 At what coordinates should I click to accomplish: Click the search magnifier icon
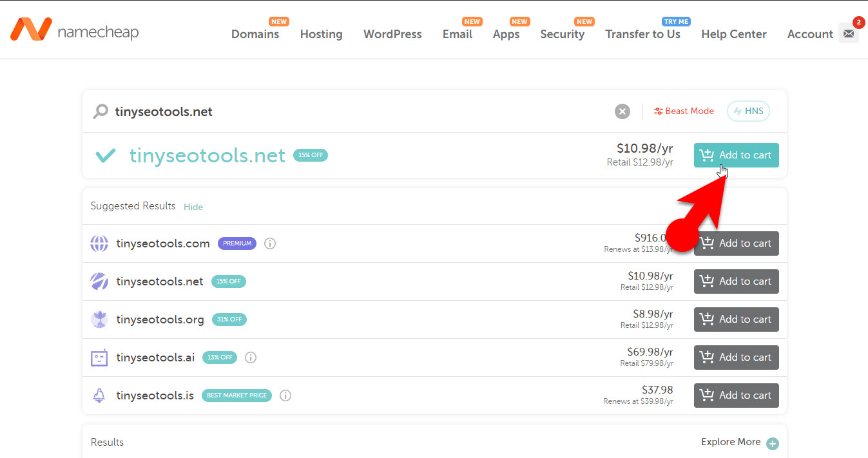click(101, 111)
